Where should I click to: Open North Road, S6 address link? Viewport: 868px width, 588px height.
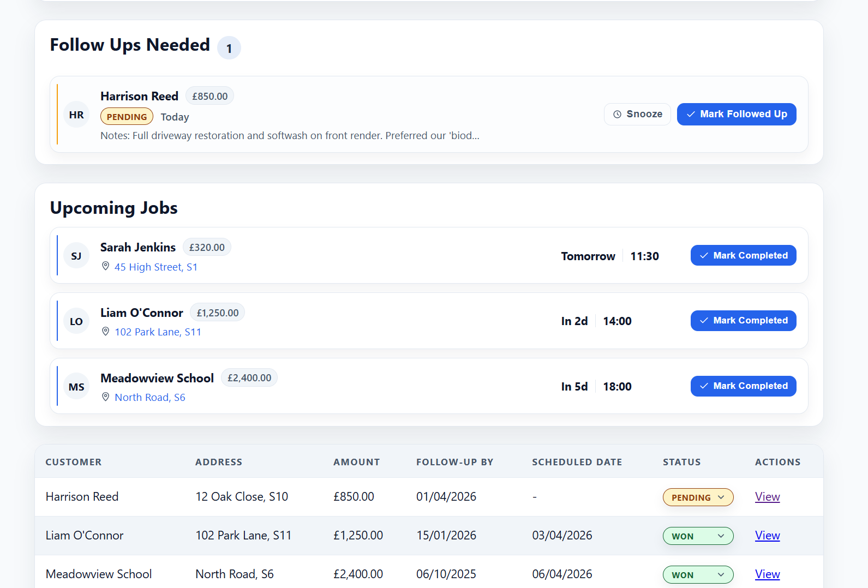(150, 397)
